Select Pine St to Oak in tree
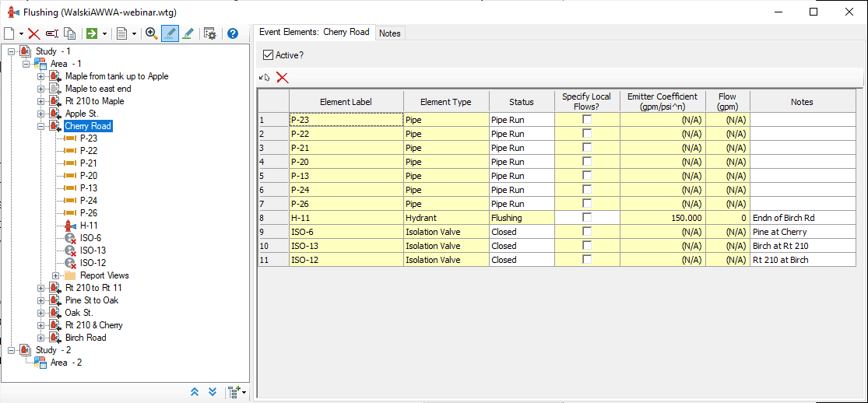Screen dimensions: 868x403 click(x=92, y=300)
